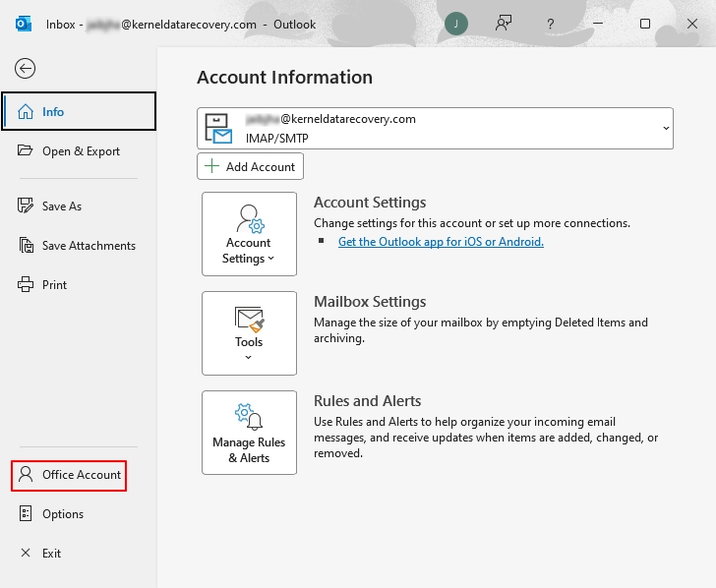The image size is (716, 588).
Task: Choose Save Attachments in the sidebar
Action: (79, 245)
